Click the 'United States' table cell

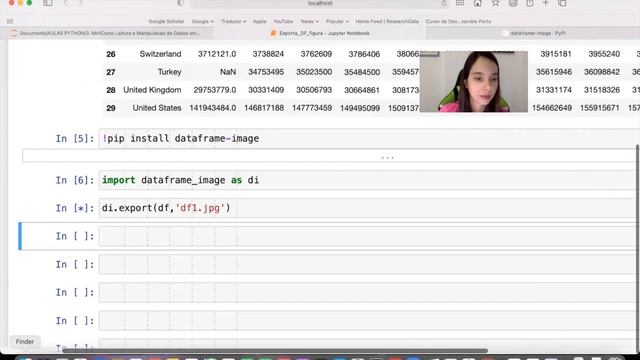(157, 108)
